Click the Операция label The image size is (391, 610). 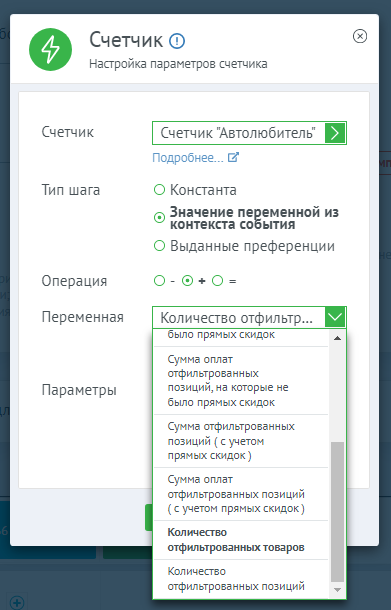(x=74, y=281)
